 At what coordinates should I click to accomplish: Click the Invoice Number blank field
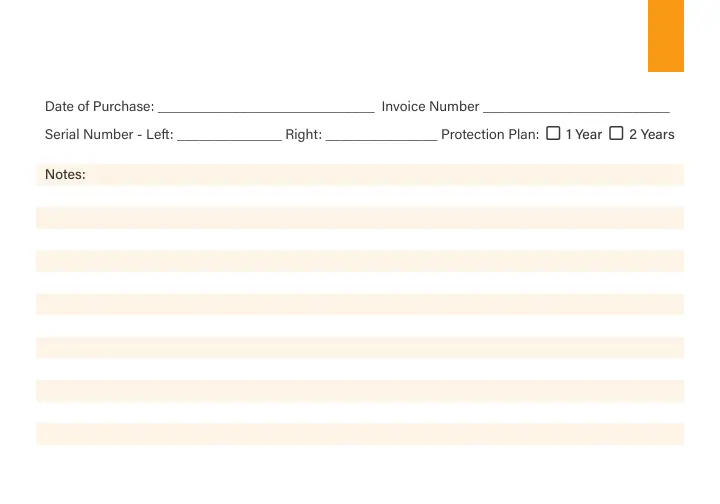pyautogui.click(x=576, y=105)
